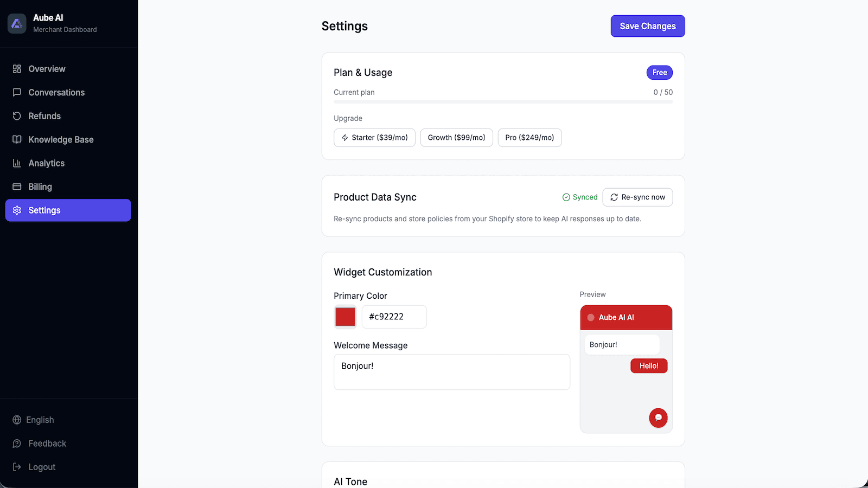The image size is (868, 488).
Task: Click the Upgrade label
Action: 348,118
